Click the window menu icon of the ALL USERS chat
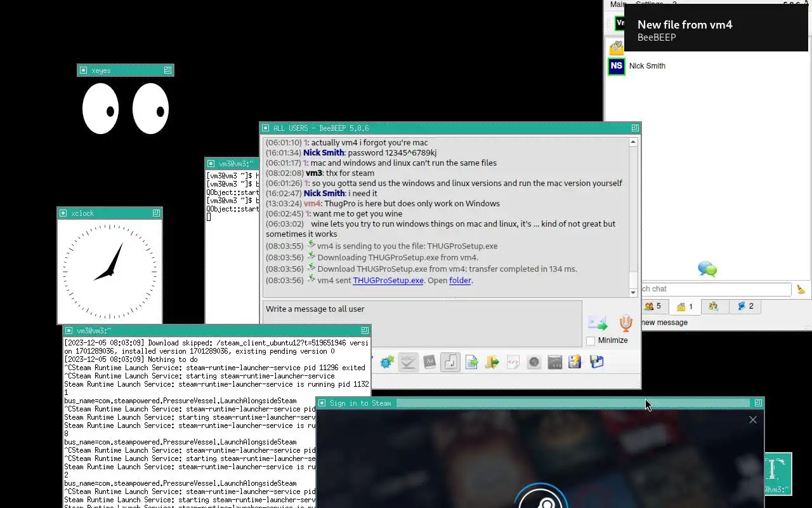Image resolution: width=812 pixels, height=508 pixels. click(x=266, y=128)
